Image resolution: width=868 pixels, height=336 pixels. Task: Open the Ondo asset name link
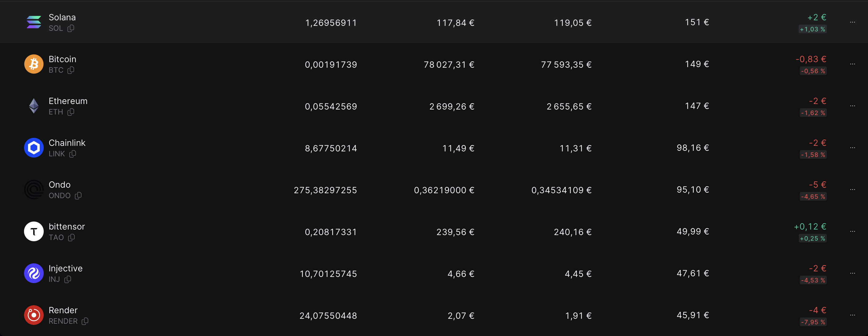(x=60, y=185)
